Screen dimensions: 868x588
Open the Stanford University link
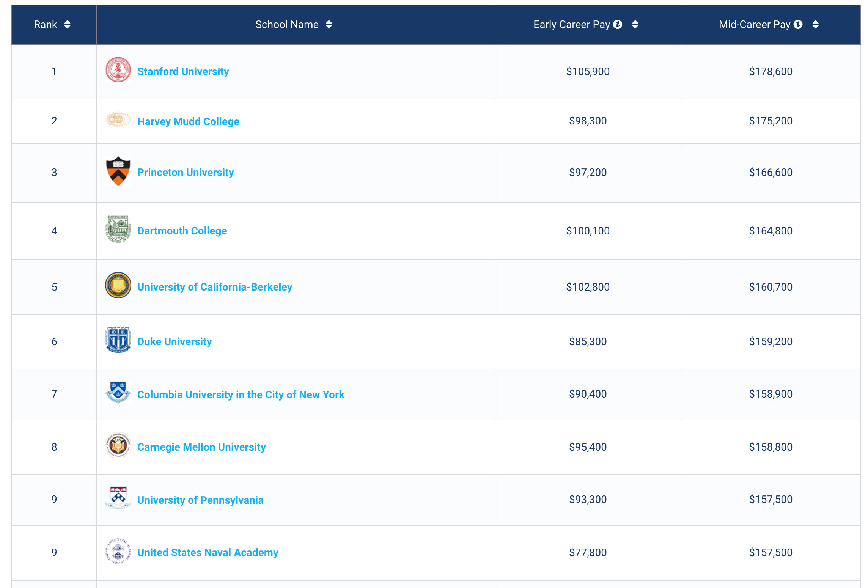(183, 71)
